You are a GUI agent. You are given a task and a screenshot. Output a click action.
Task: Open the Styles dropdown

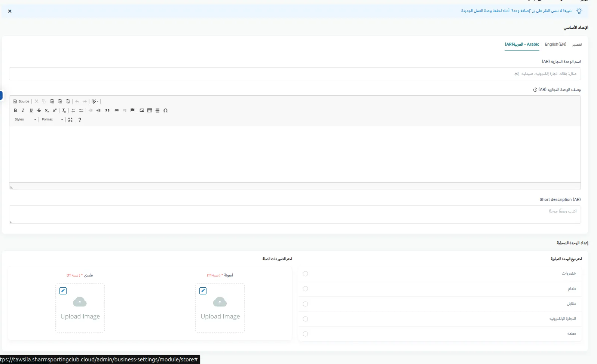[25, 120]
